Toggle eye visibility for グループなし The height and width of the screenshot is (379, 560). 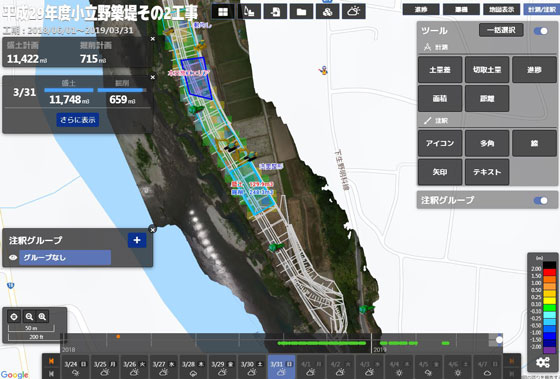coord(13,258)
